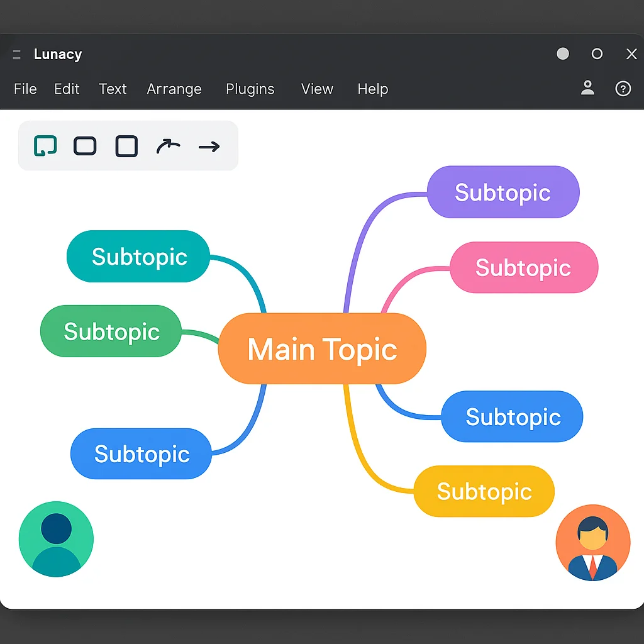644x644 pixels.
Task: Select the curved arrow connector tool
Action: (x=168, y=146)
